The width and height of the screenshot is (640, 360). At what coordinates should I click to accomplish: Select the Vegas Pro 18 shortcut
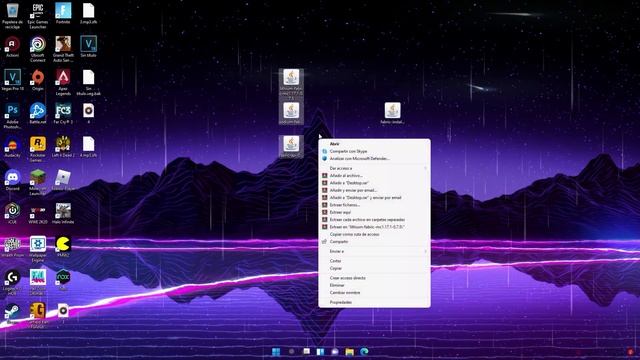click(x=12, y=80)
